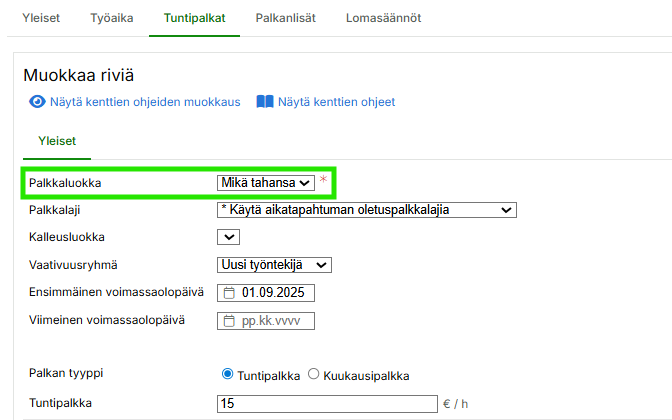Select the Tuntipalkka radio button

(227, 375)
